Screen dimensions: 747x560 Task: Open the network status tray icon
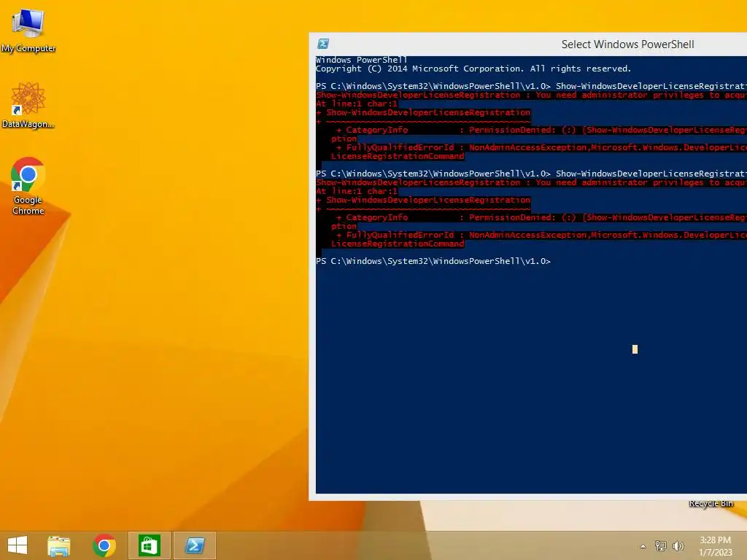(661, 545)
